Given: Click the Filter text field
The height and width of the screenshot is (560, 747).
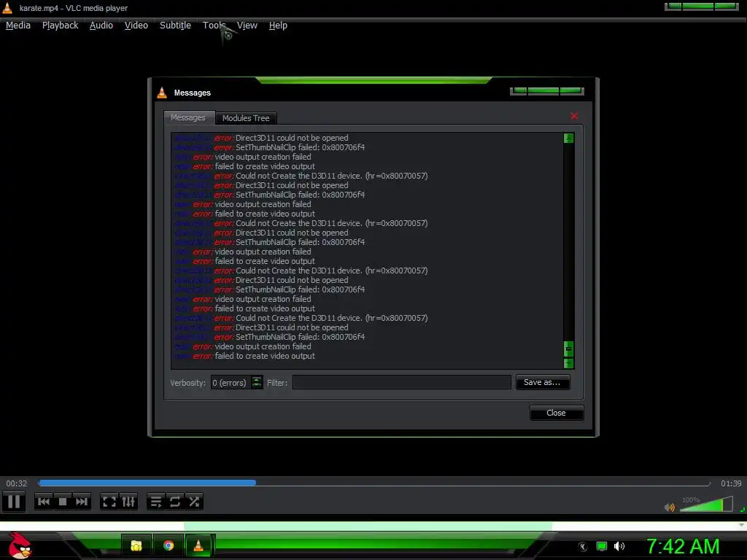Looking at the screenshot, I should coord(402,382).
